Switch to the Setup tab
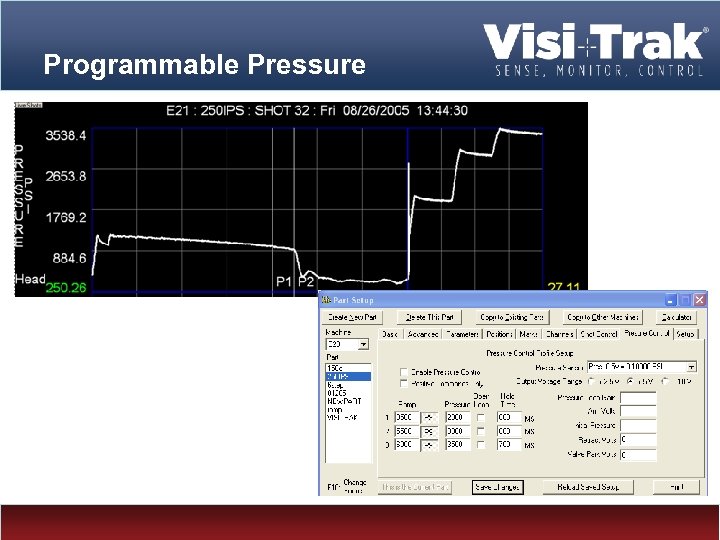720x540 pixels. click(685, 334)
